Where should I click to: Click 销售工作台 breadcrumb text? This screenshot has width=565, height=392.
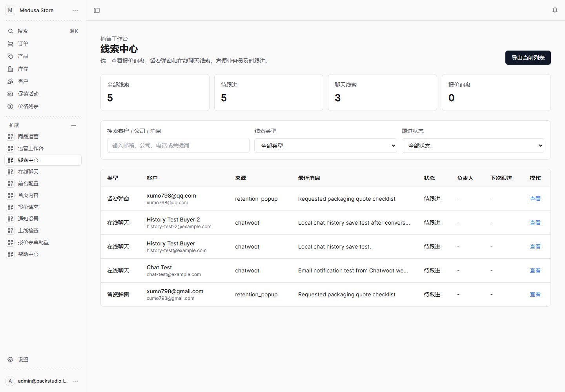pos(114,39)
